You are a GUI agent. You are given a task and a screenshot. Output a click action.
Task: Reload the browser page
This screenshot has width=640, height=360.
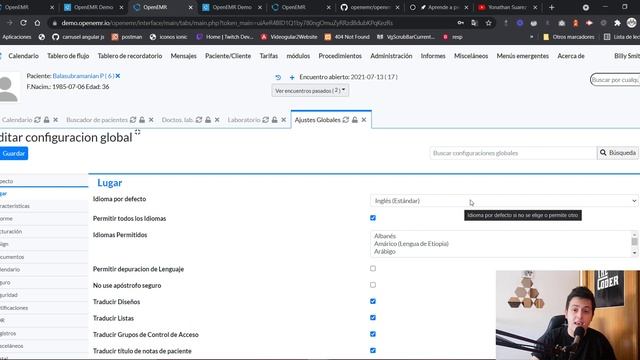23,23
